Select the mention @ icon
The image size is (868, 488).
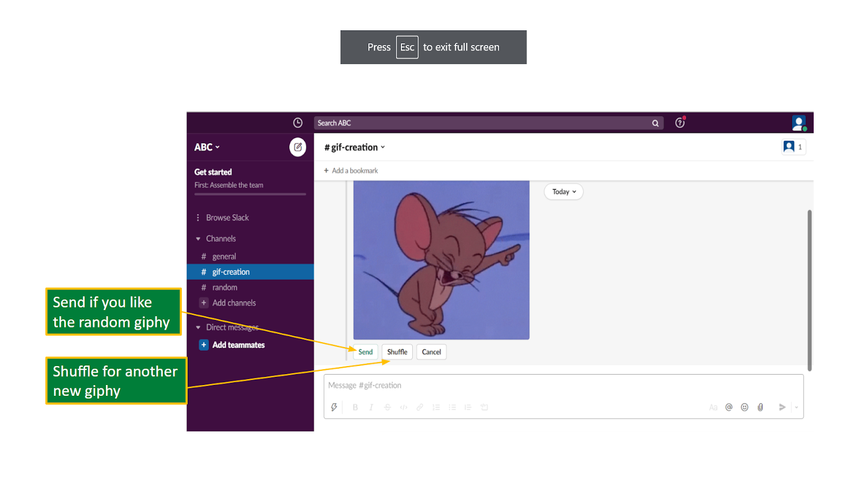pos(729,407)
